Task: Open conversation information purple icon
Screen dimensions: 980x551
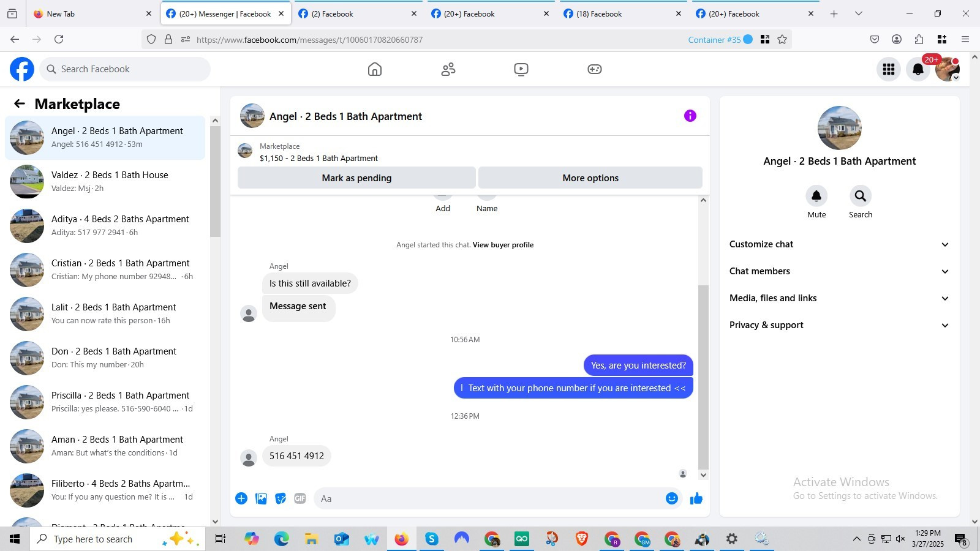Action: (x=690, y=116)
